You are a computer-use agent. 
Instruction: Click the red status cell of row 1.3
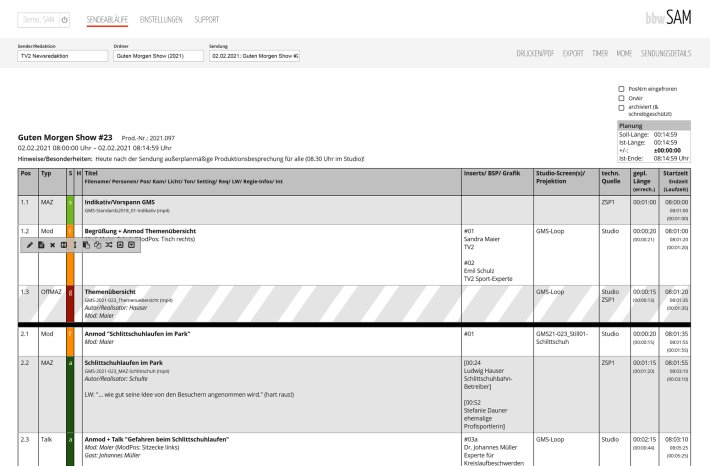tap(70, 304)
